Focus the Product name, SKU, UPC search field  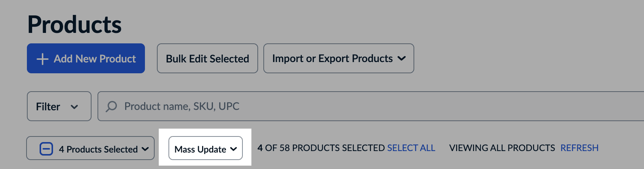coord(336,107)
